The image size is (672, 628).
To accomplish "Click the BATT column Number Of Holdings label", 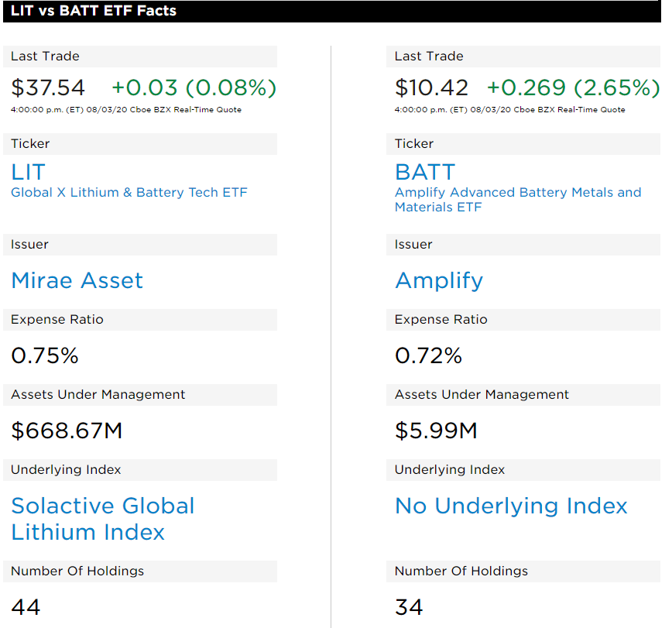I will pyautogui.click(x=461, y=571).
